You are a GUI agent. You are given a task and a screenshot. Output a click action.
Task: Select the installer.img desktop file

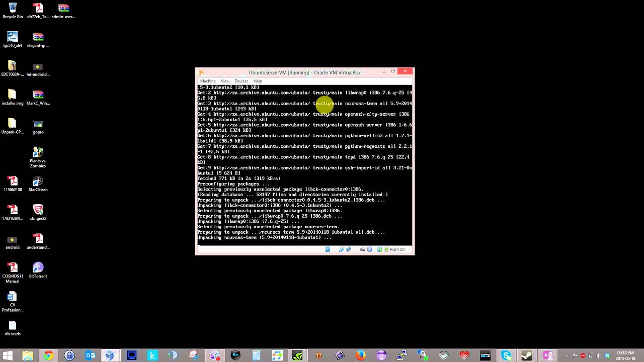[x=13, y=98]
